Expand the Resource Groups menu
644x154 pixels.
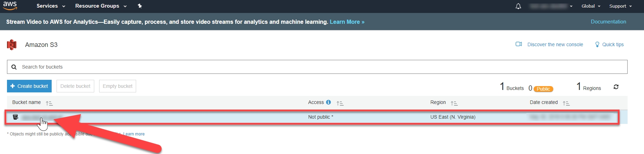101,6
